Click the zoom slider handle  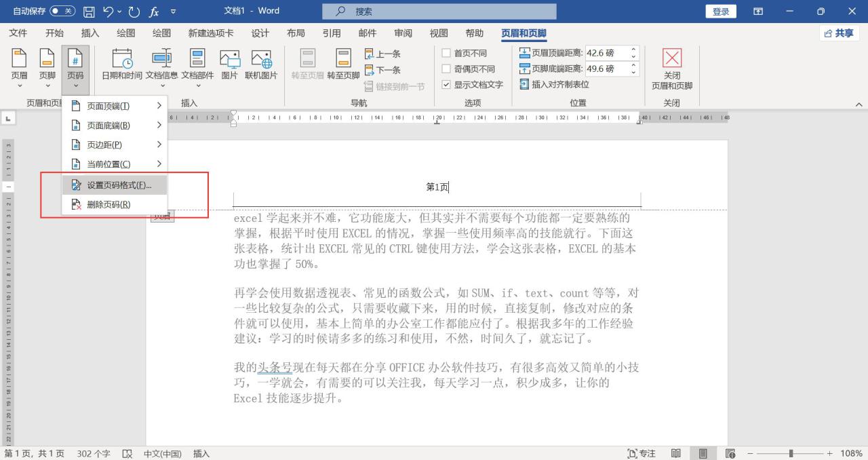coord(791,453)
